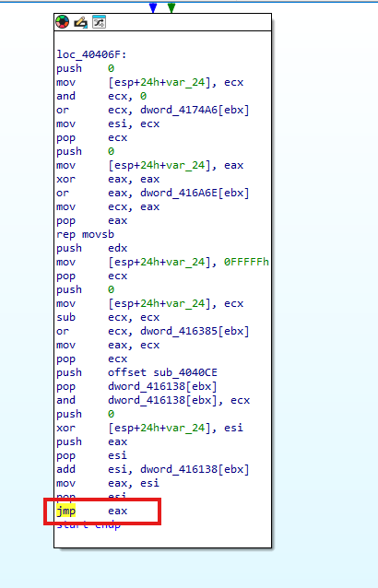Image resolution: width=378 pixels, height=588 pixels.
Task: Select the loc_40406F label
Action: tap(91, 54)
